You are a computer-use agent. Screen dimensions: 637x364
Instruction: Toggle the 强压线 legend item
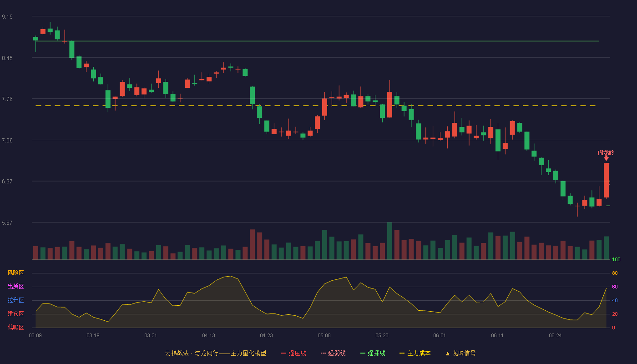[x=293, y=353]
